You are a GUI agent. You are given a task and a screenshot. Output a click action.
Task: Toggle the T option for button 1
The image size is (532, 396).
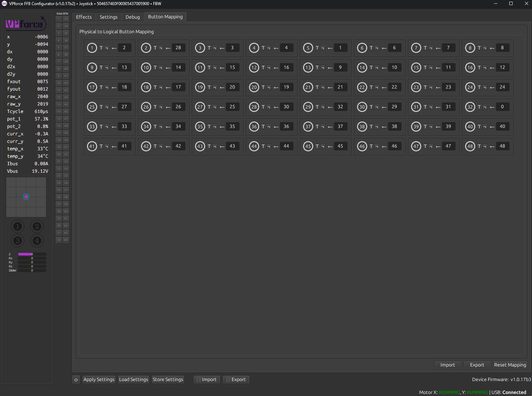point(101,48)
